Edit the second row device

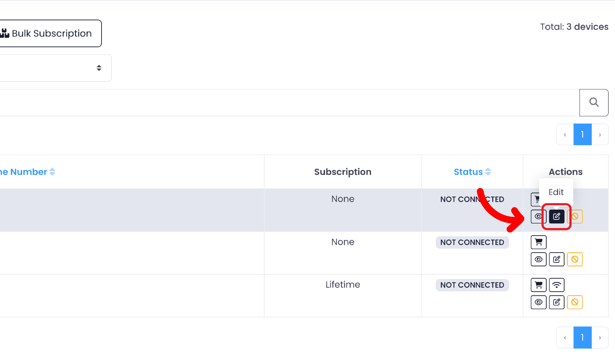pos(556,259)
